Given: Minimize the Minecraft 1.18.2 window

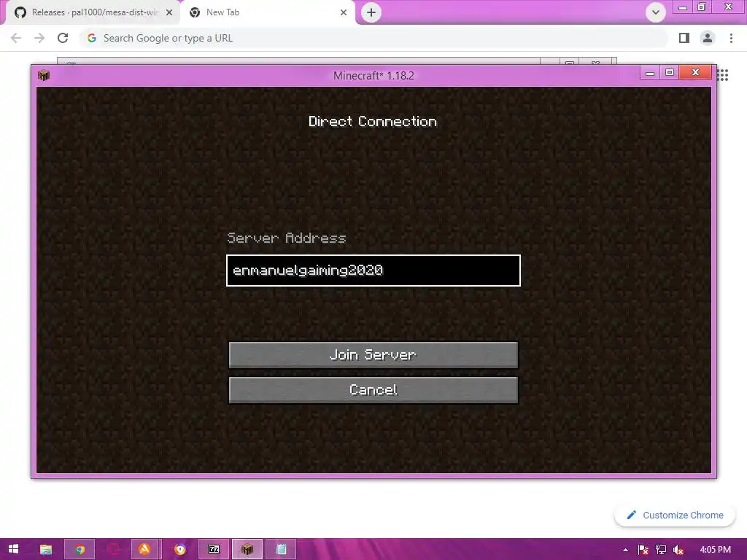Looking at the screenshot, I should point(649,73).
